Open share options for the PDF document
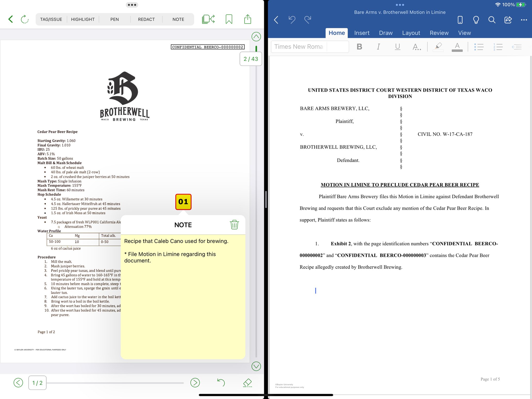The image size is (532, 399). [x=247, y=19]
